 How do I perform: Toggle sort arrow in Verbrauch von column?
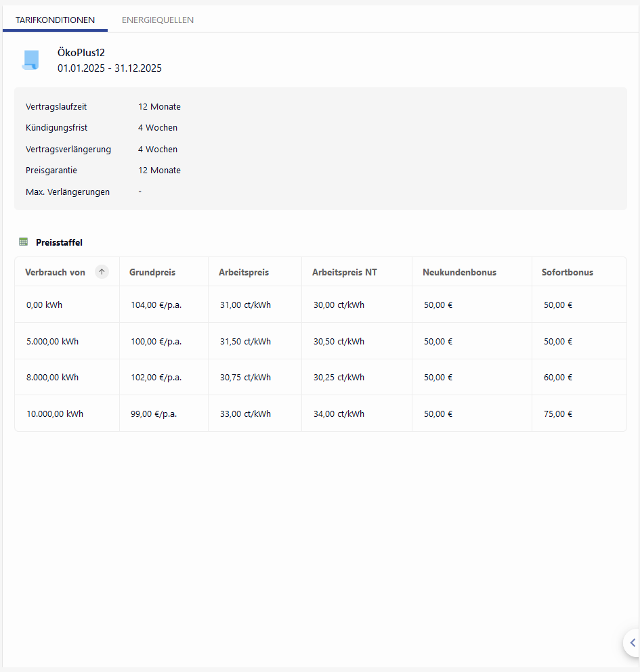[x=102, y=272]
